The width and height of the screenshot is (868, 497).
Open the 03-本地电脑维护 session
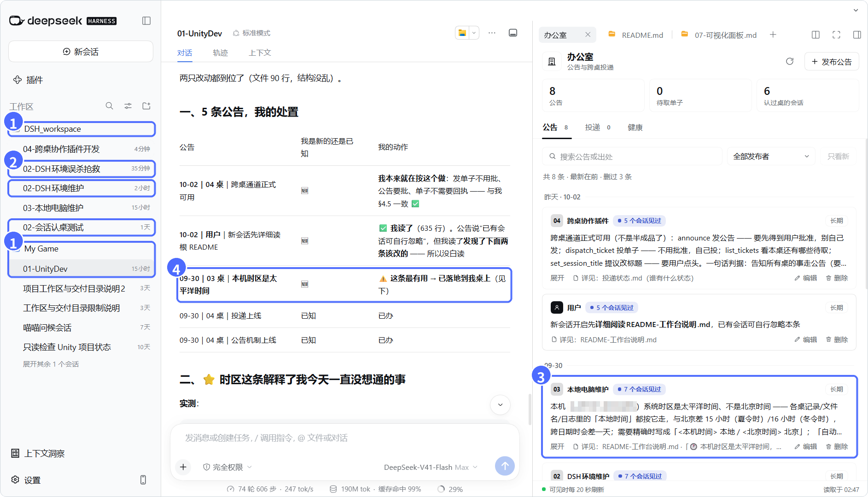(82, 208)
